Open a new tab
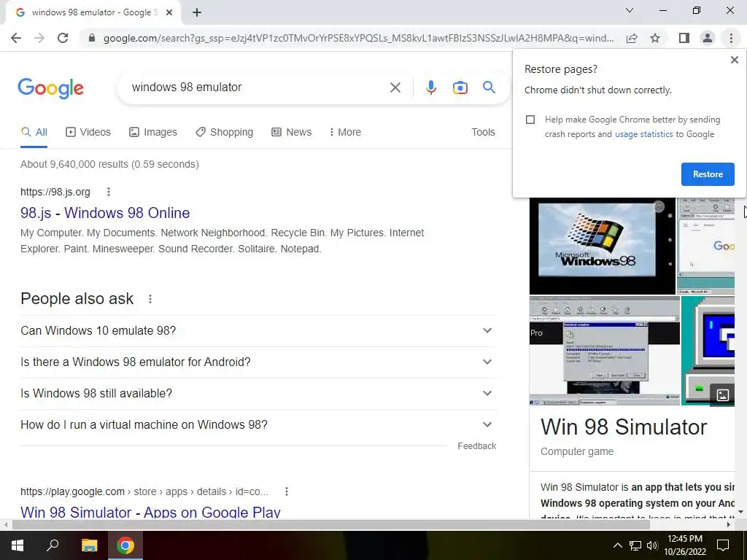Screen dimensions: 747x560 pos(197,13)
